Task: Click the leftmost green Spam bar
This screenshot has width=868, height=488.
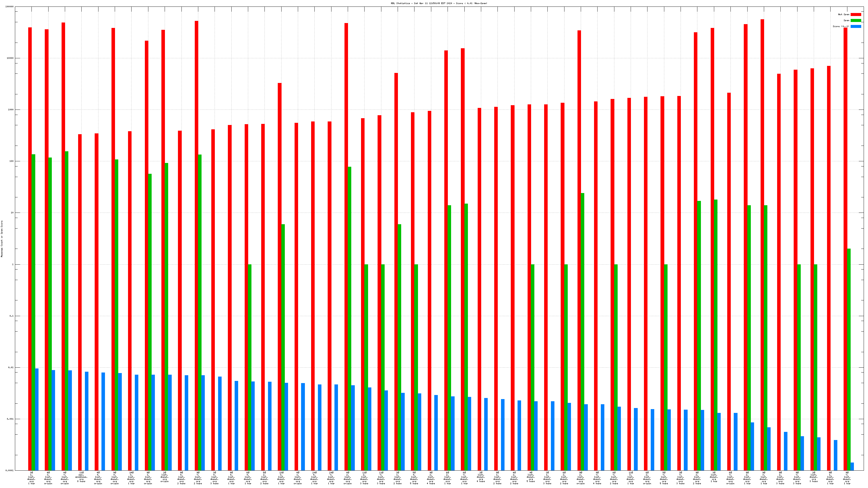Action: click(x=33, y=303)
